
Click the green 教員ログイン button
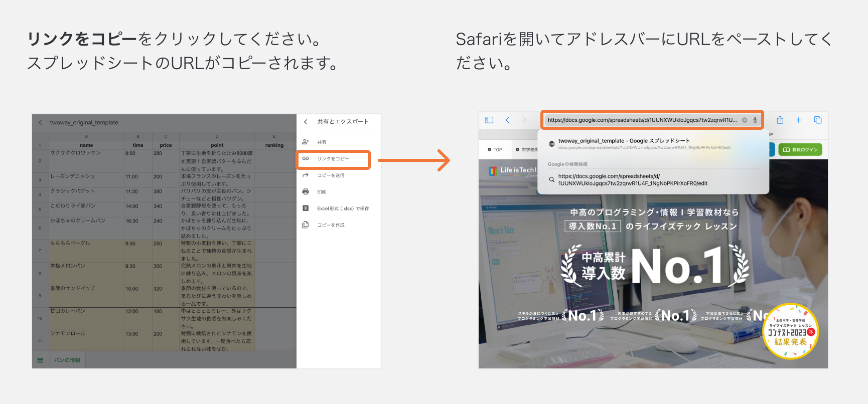click(800, 149)
